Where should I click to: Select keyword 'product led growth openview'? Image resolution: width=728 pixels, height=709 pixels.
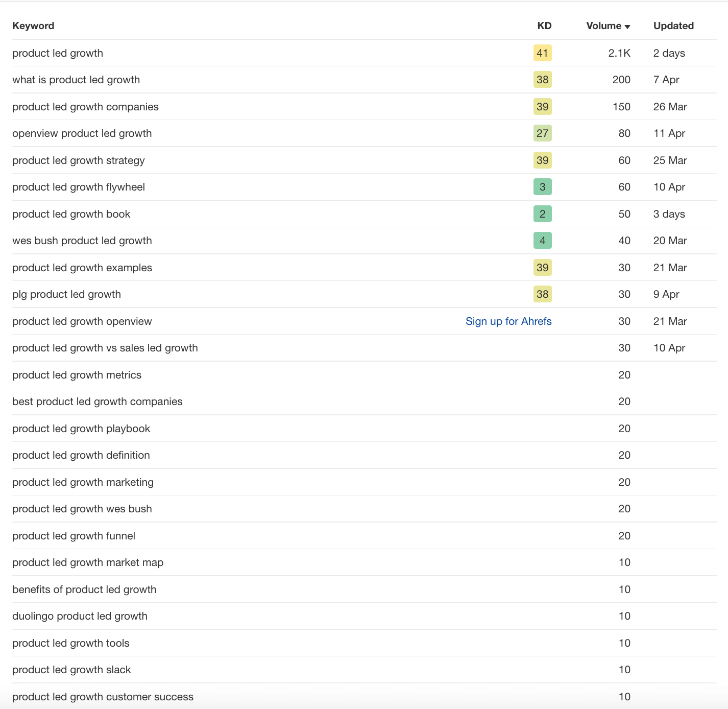point(82,321)
